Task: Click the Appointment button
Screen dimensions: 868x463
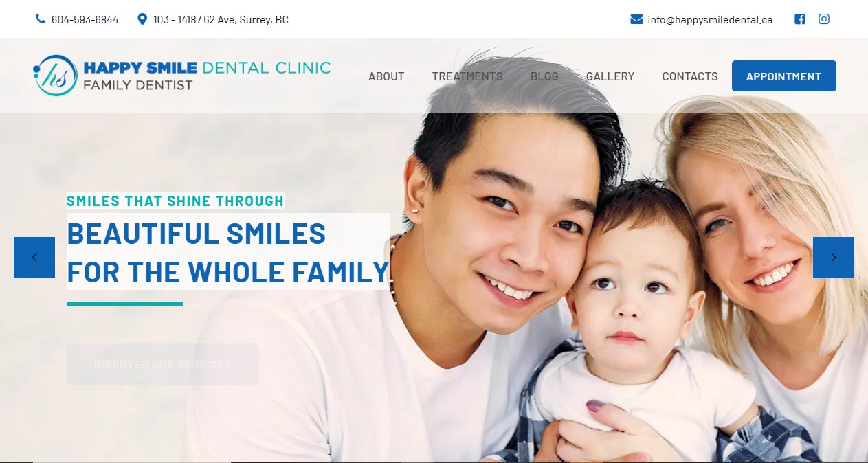Action: (x=784, y=76)
